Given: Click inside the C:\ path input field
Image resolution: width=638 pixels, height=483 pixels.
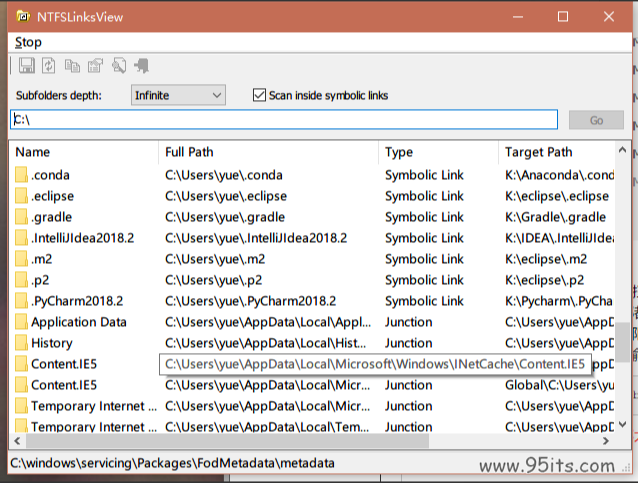Looking at the screenshot, I should 284,120.
